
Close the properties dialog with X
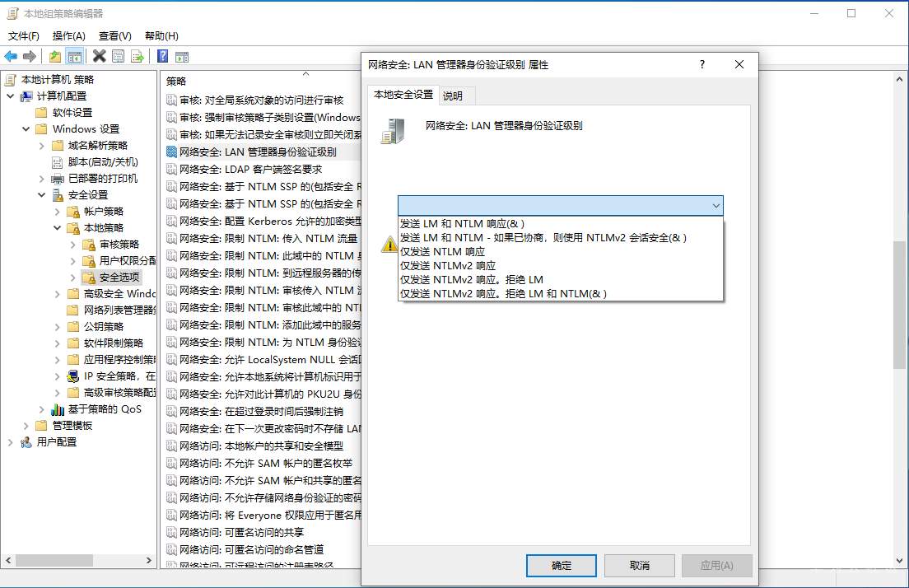coord(739,64)
